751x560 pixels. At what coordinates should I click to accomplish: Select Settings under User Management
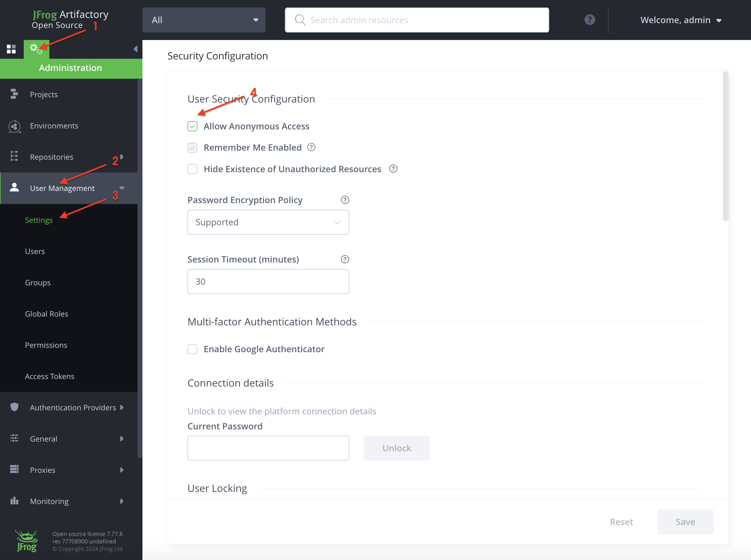39,220
